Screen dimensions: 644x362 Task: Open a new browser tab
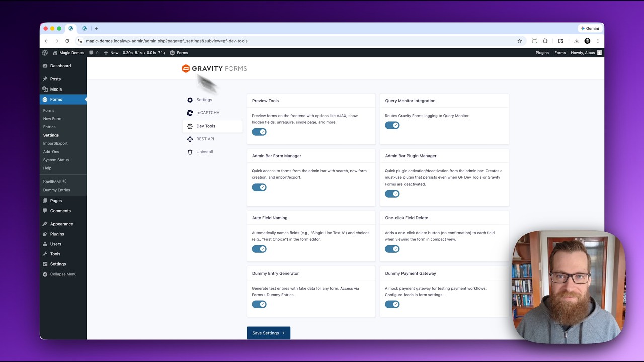(x=96, y=28)
